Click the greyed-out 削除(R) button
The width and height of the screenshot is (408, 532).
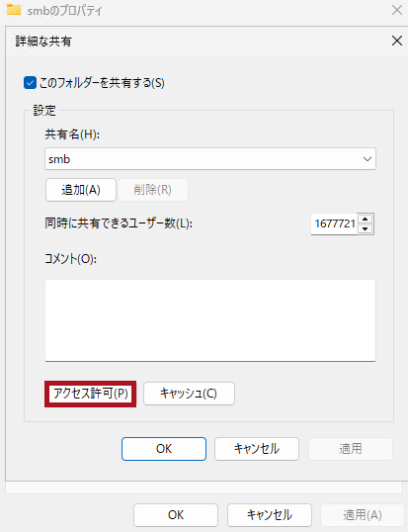(153, 190)
